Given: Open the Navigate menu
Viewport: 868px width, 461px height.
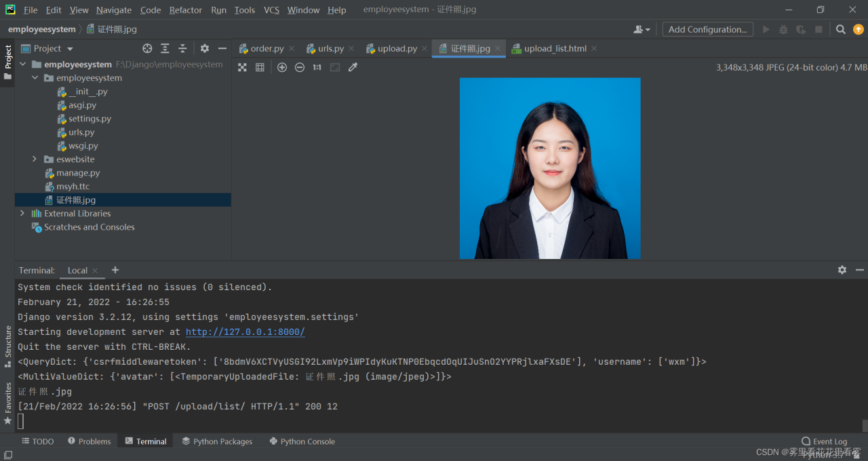Looking at the screenshot, I should (x=114, y=10).
